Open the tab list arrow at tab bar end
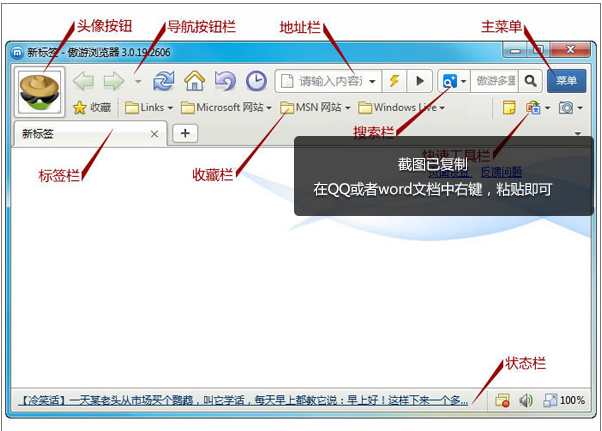 [577, 134]
